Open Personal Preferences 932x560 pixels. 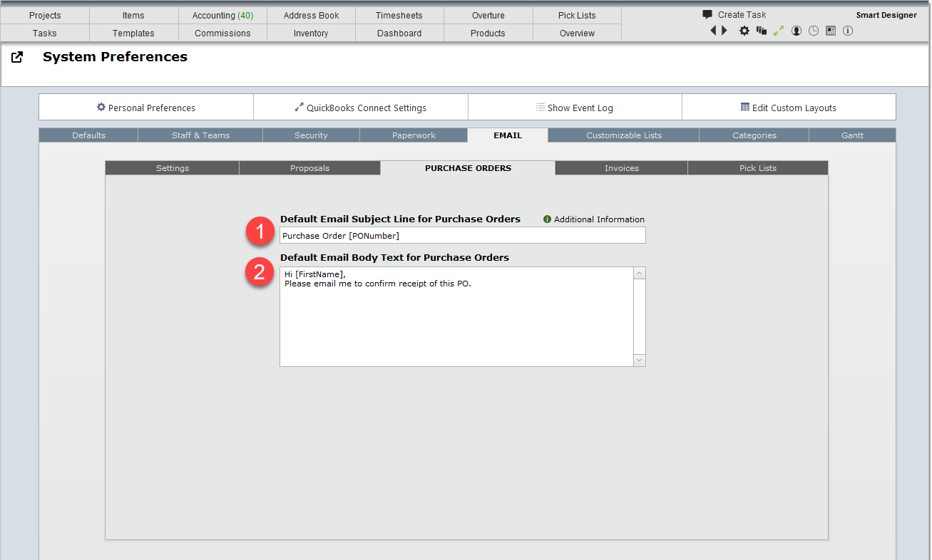point(146,108)
